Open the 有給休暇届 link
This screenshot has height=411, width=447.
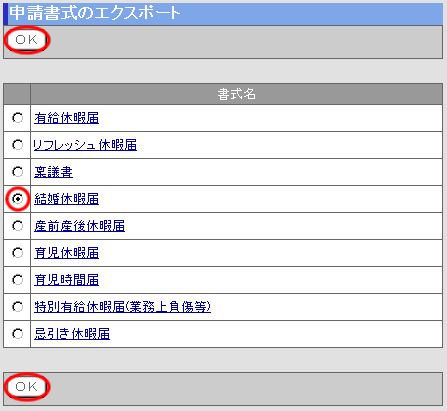pyautogui.click(x=66, y=118)
